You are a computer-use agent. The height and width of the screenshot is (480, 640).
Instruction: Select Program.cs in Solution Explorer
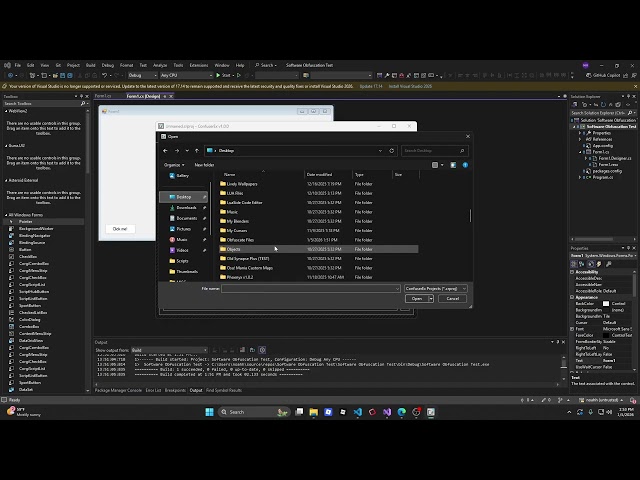point(602,178)
